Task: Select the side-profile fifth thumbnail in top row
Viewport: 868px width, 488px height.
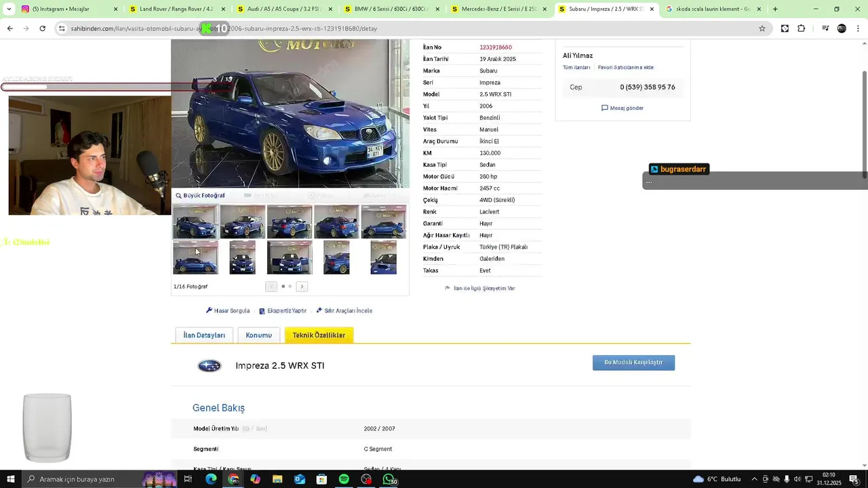Action: coord(384,221)
